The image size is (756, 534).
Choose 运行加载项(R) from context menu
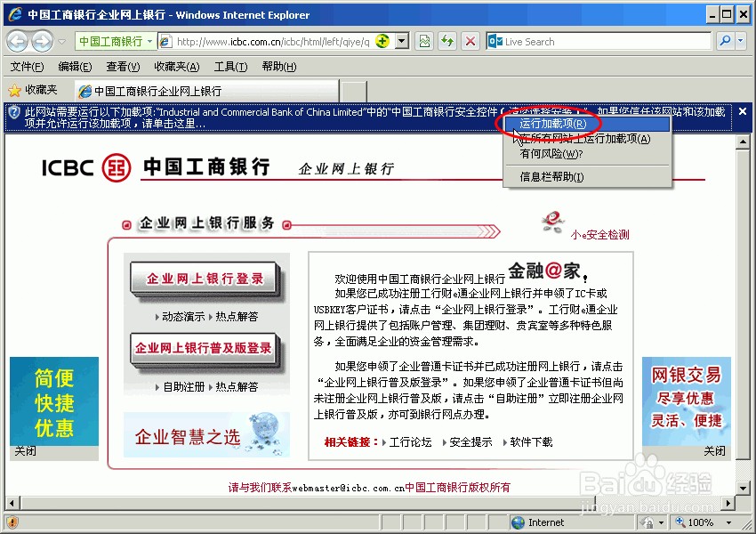coord(587,124)
